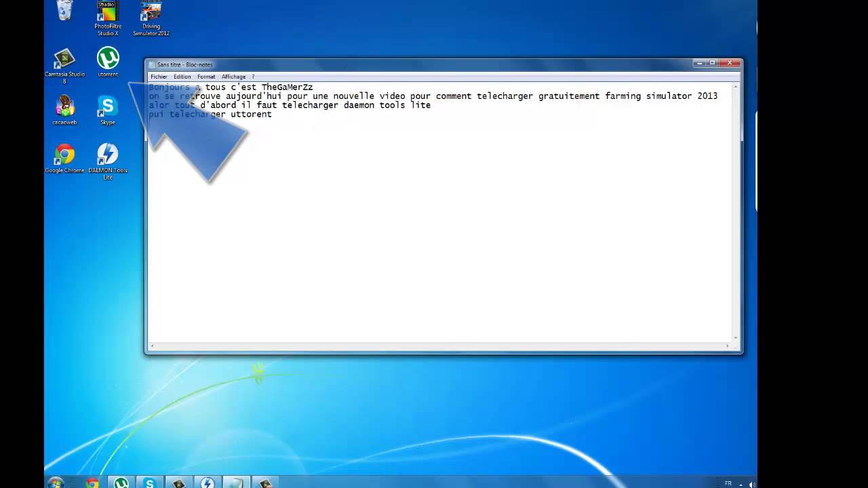
Task: Open DAEMON Tools from the taskbar
Action: 208,483
